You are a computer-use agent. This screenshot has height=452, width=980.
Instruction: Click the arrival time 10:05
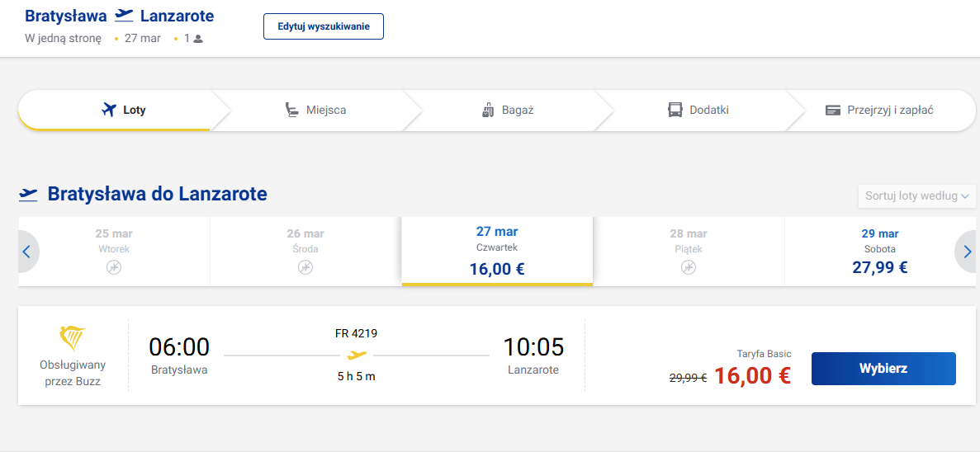point(533,347)
